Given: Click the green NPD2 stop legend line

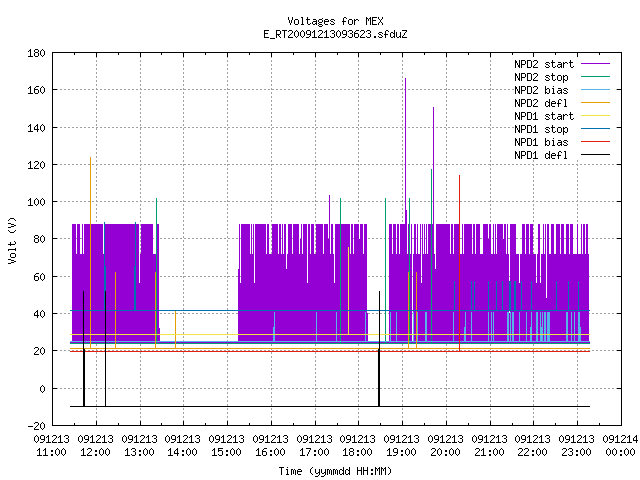Looking at the screenshot, I should tap(595, 76).
